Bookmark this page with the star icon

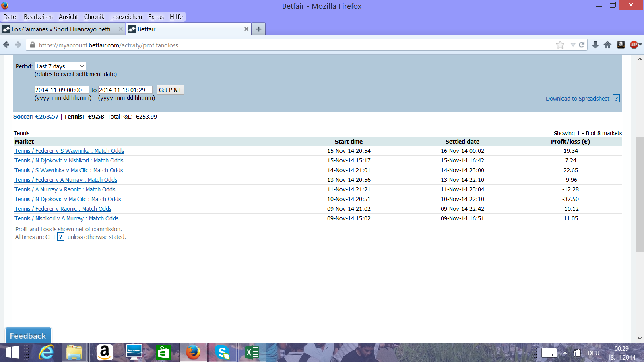coord(560,45)
